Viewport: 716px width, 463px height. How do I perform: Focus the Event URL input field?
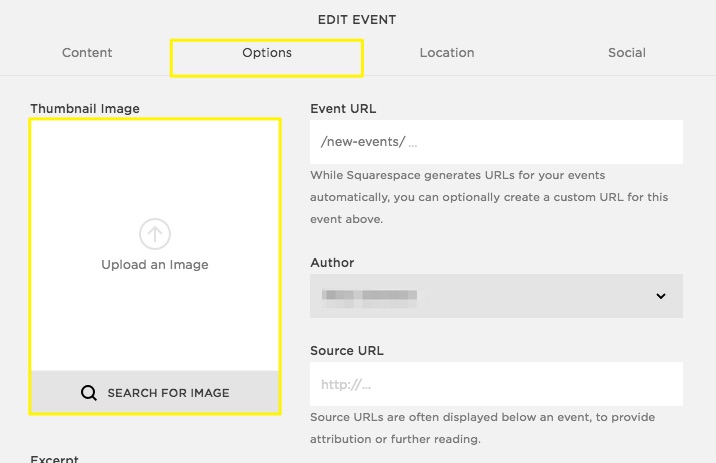495,142
